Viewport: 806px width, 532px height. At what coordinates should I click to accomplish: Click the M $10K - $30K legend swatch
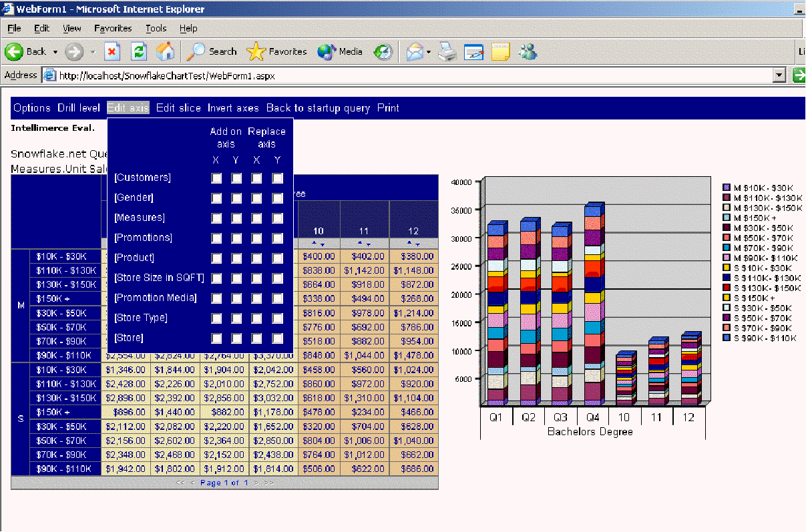click(727, 188)
